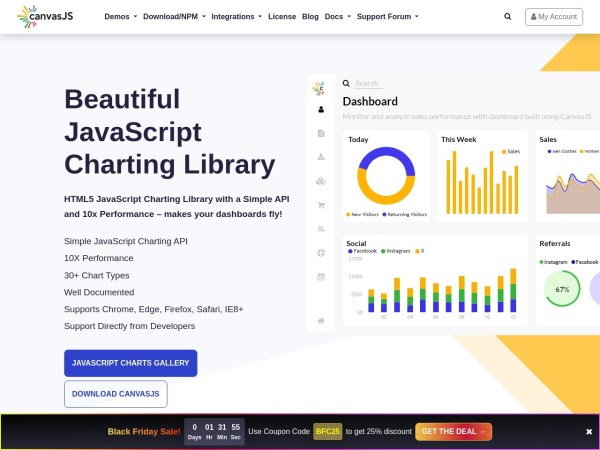Click the RSS feed icon in sidebar
This screenshot has width=600, height=450.
320,229
